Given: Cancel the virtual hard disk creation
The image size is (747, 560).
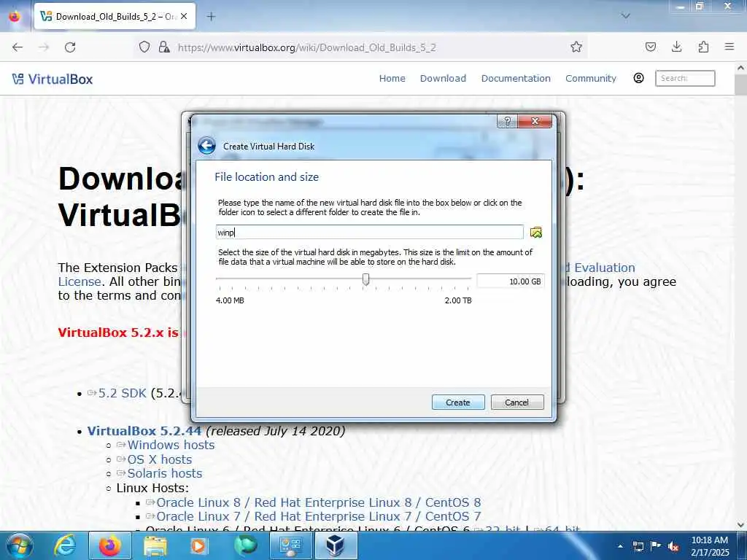Looking at the screenshot, I should [517, 402].
